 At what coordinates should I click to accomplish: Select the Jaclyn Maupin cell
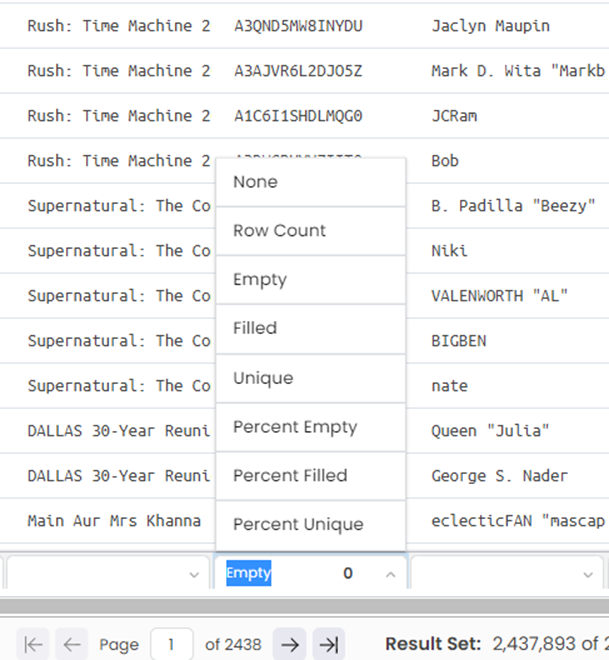click(491, 26)
